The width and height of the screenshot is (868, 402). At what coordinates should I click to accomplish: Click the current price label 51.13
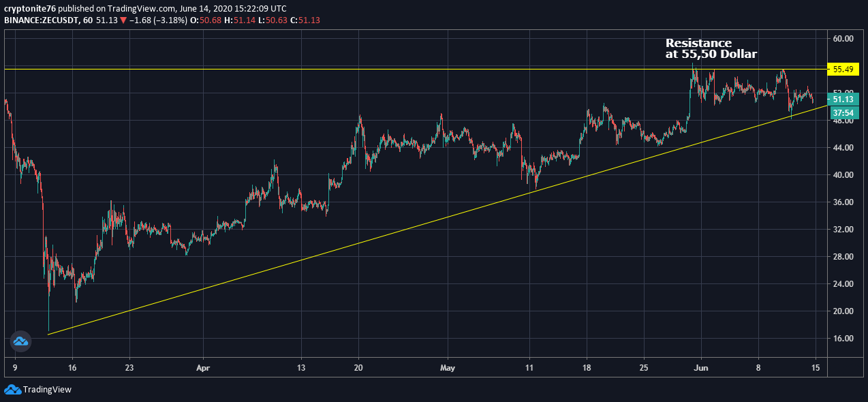point(843,99)
